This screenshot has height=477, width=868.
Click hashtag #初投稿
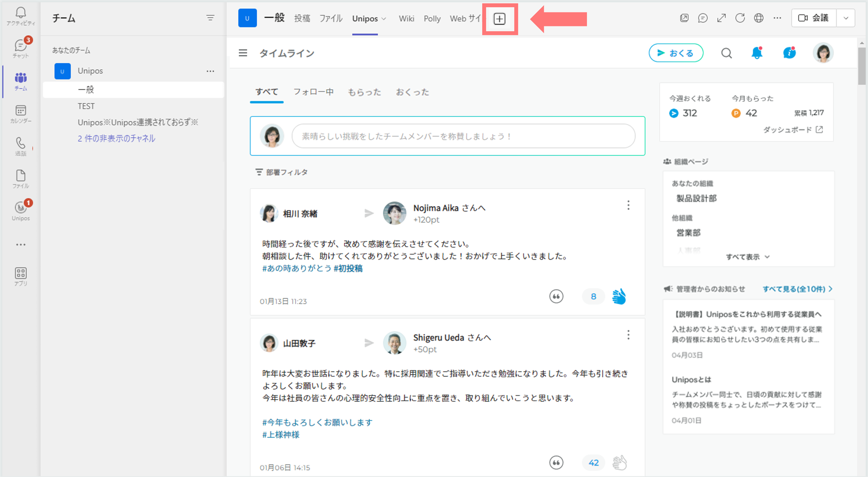pyautogui.click(x=348, y=269)
